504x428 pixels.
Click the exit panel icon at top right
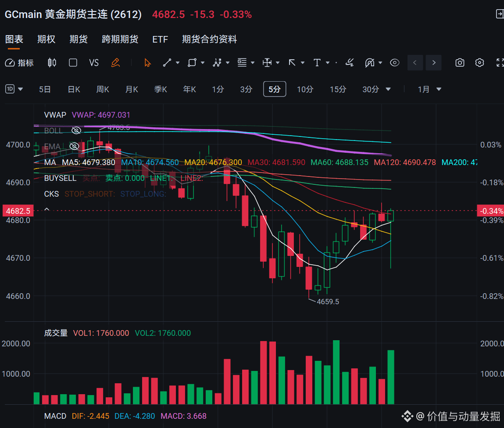point(500,14)
